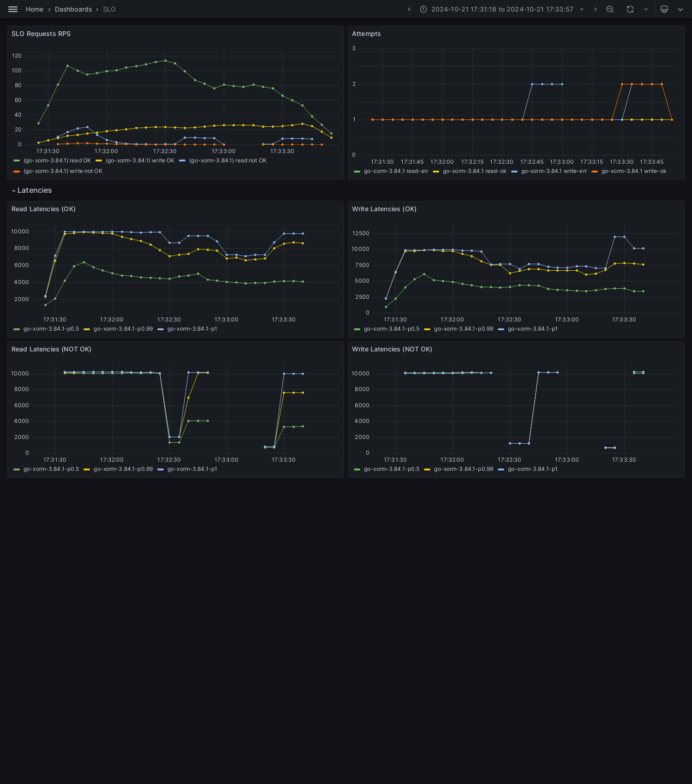The image size is (692, 784).
Task: Toggle p1 series in Read Latencies (OK)
Action: point(192,329)
